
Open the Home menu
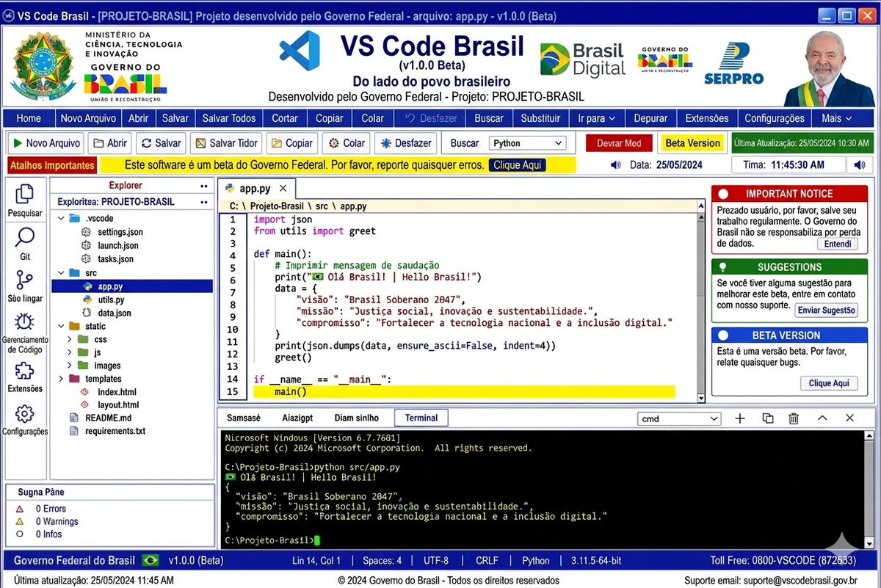(x=29, y=118)
